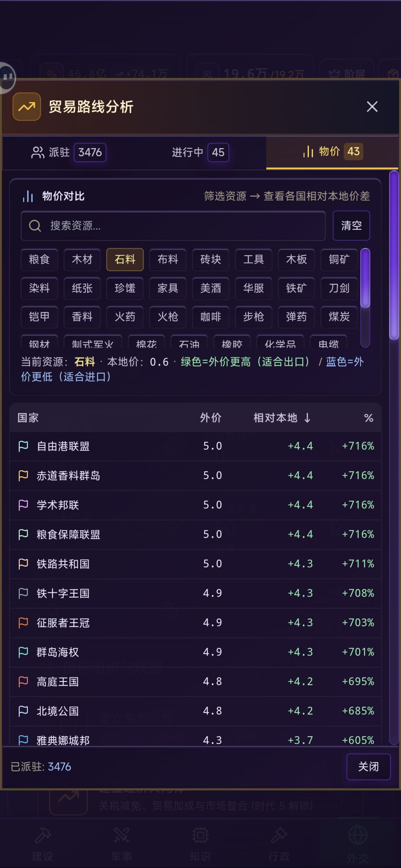Viewport: 401px width, 868px height.
Task: Click the 物价对比 bar chart icon
Action: (x=28, y=196)
